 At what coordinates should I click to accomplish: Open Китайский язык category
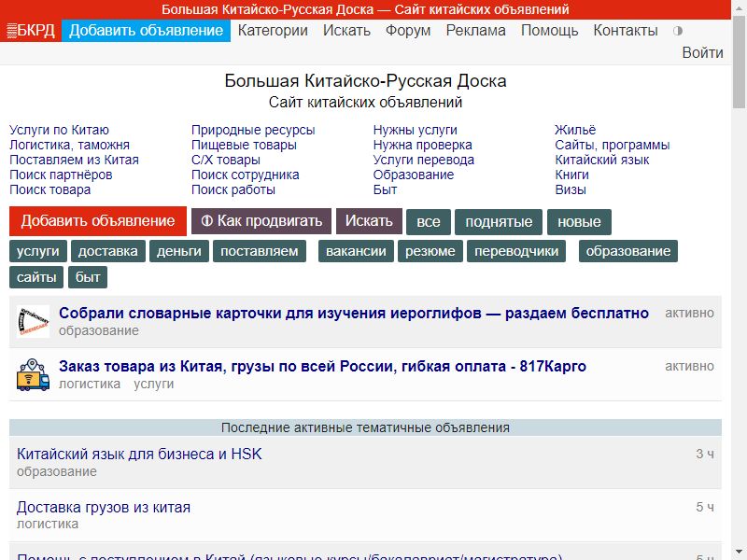pyautogui.click(x=601, y=160)
